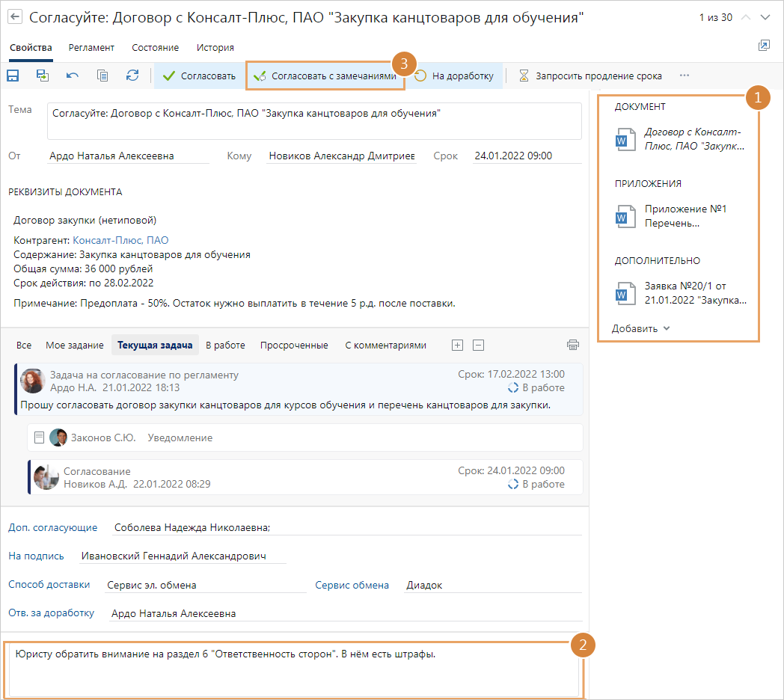Click the Print icon above task thread
784x700 pixels.
pos(573,345)
